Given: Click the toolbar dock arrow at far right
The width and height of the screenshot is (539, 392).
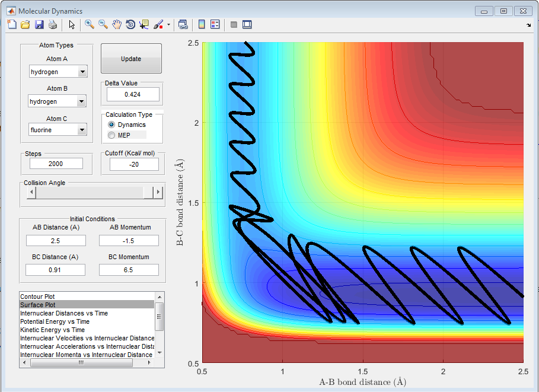Looking at the screenshot, I should [529, 25].
